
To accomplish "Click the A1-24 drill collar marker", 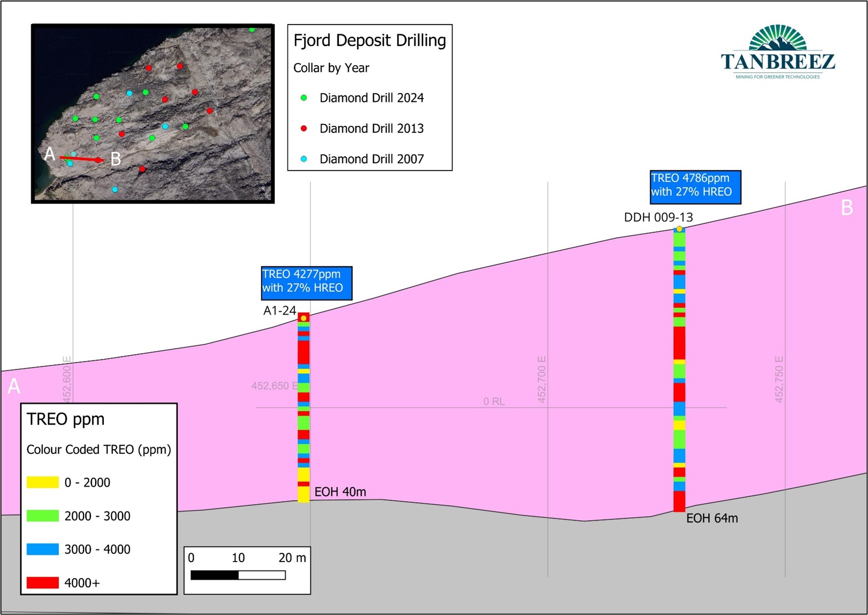I will pyautogui.click(x=304, y=318).
